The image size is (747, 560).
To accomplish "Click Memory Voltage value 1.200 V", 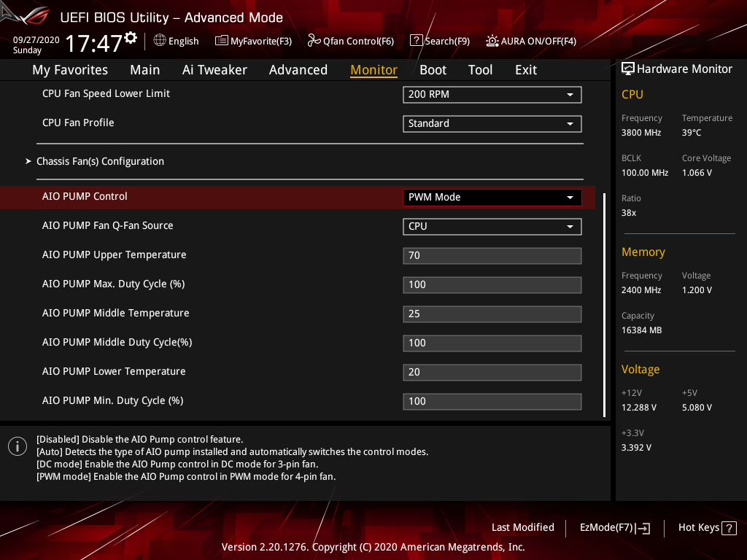I will tap(697, 290).
